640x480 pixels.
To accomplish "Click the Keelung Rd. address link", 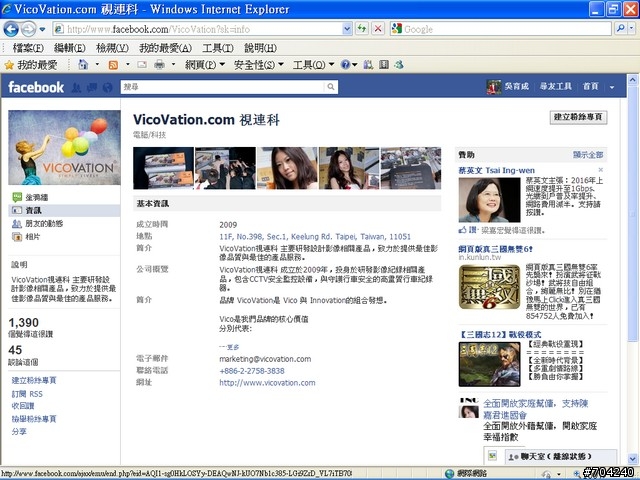I will [315, 237].
